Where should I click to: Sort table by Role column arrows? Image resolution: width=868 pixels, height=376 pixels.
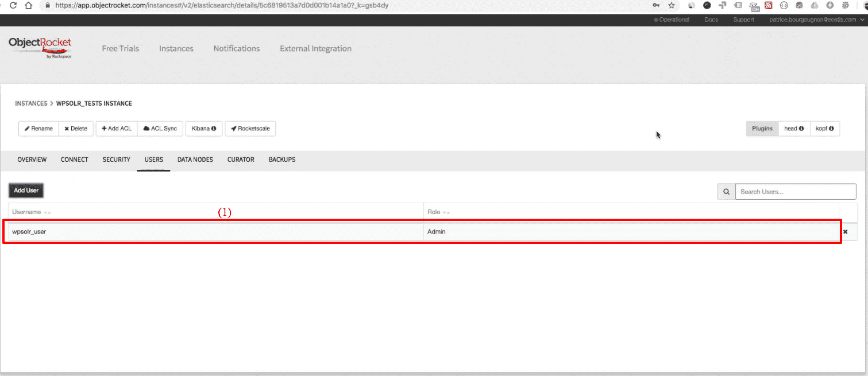pos(446,212)
